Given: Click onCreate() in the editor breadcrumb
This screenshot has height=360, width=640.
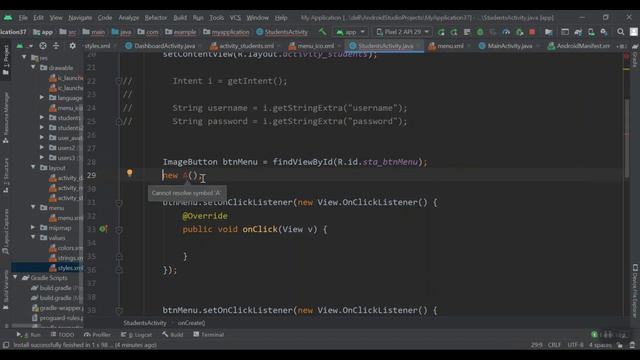Looking at the screenshot, I should click(191, 323).
